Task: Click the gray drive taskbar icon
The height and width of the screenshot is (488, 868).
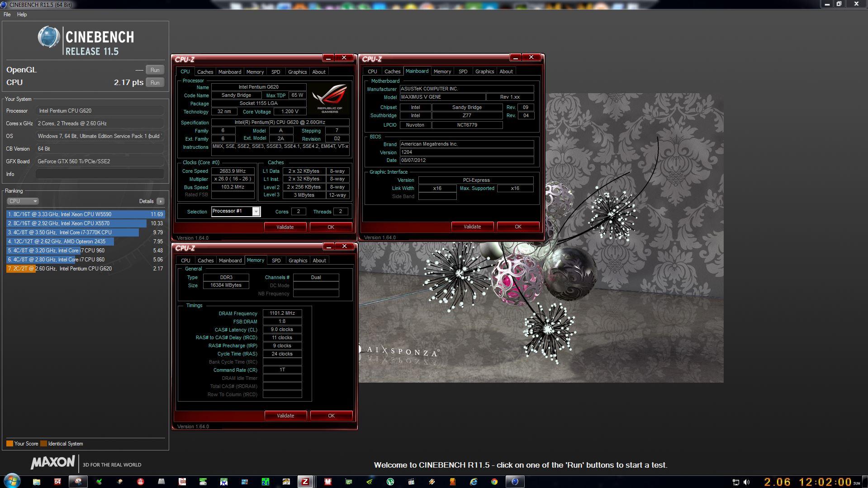Action: pos(161,482)
